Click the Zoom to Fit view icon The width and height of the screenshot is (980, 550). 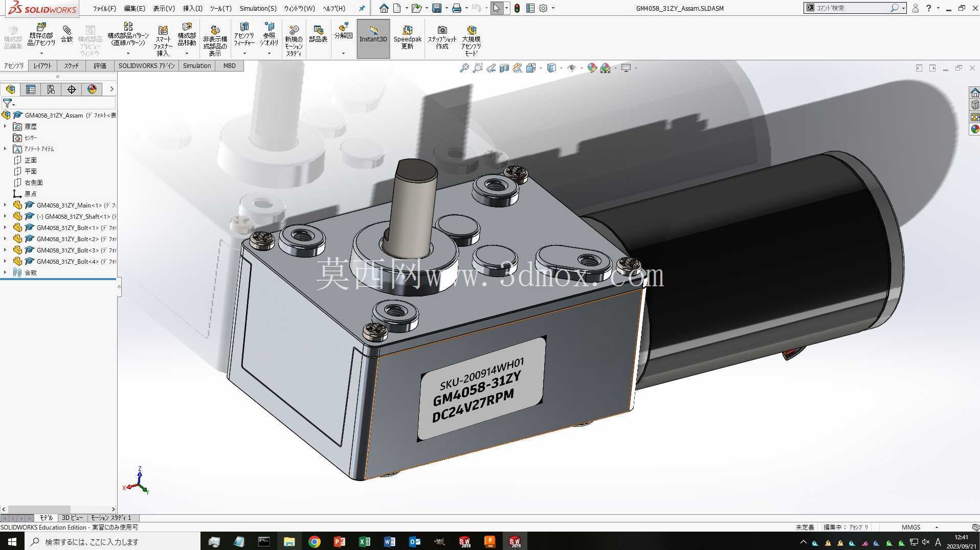pyautogui.click(x=464, y=68)
